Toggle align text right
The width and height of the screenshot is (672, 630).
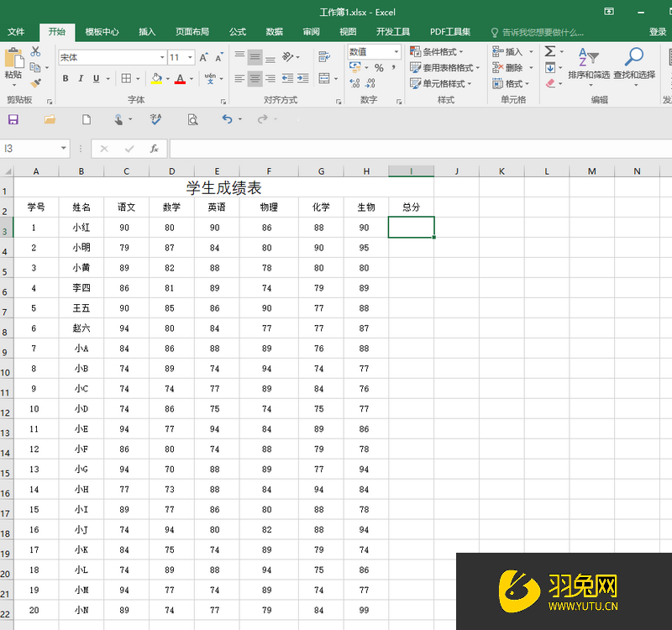(270, 78)
